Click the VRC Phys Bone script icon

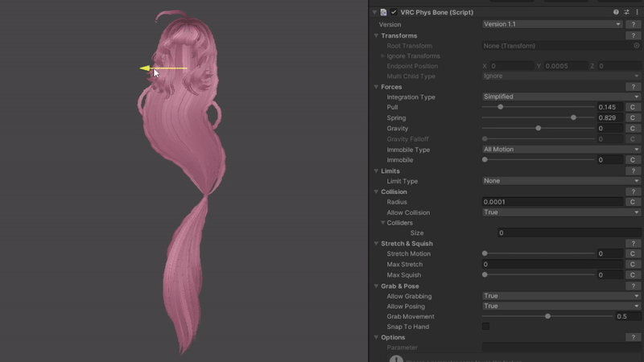click(383, 12)
